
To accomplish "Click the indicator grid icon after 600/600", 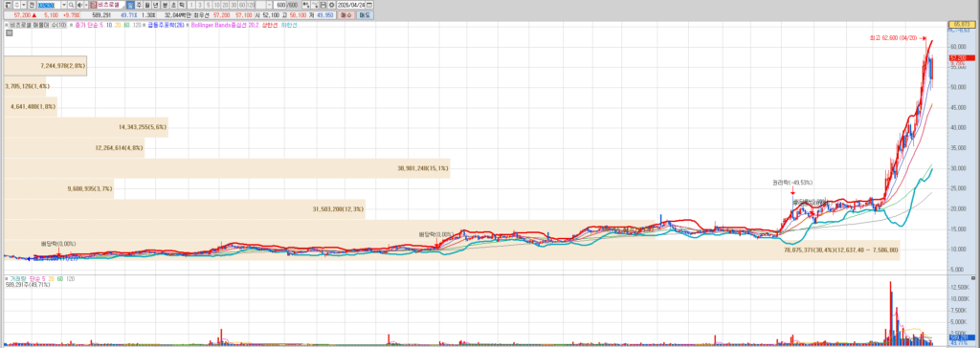I will [305, 5].
